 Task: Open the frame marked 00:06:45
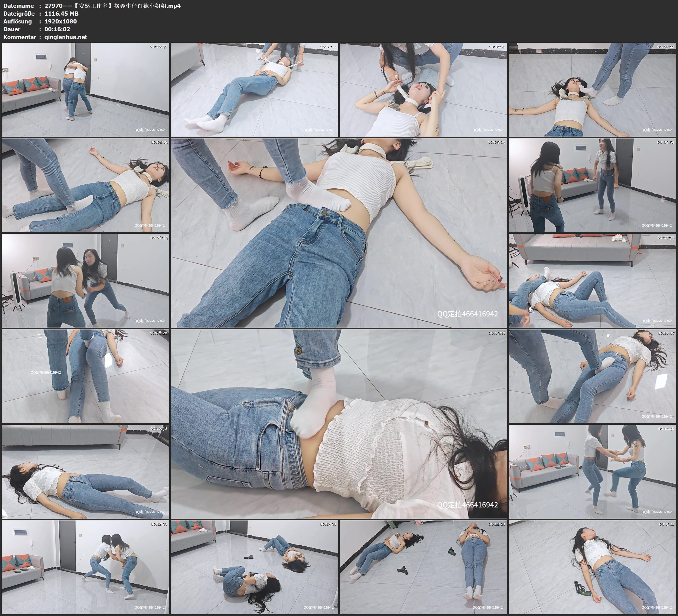85,281
